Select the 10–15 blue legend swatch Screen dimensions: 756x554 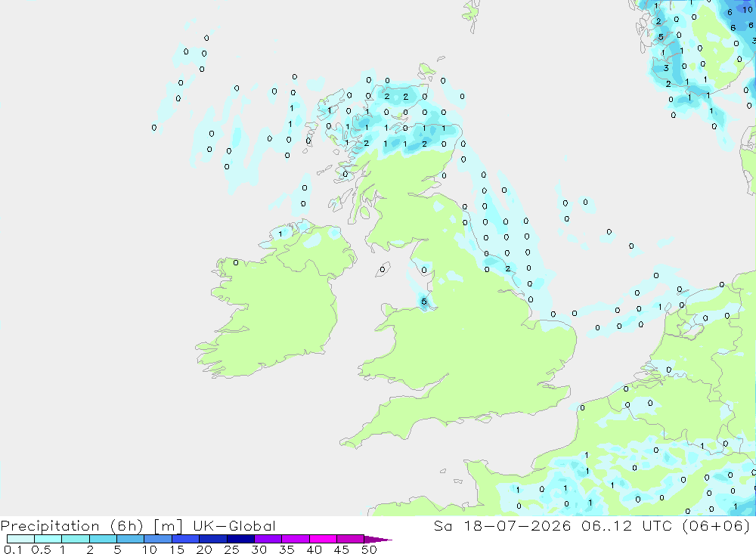pyautogui.click(x=158, y=539)
